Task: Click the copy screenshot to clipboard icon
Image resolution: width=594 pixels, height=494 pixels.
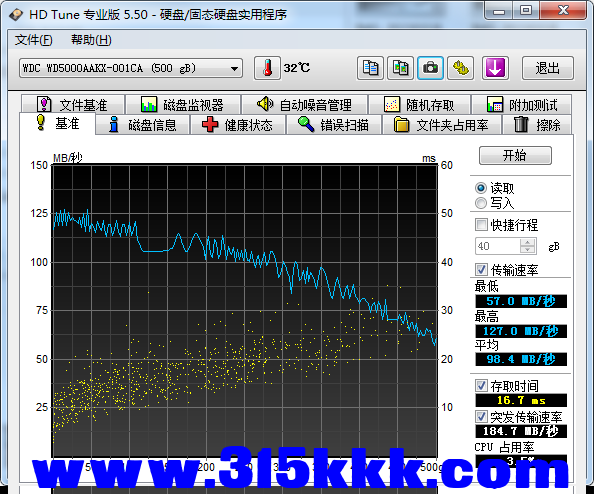Action: [x=400, y=68]
